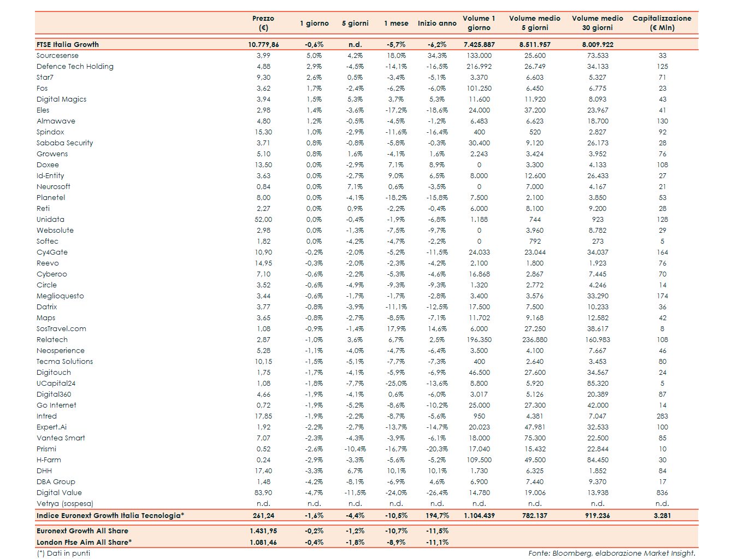Viewport: 756px width, 559px height.
Task: Select the "Expert.Ai" row name
Action: point(51,427)
